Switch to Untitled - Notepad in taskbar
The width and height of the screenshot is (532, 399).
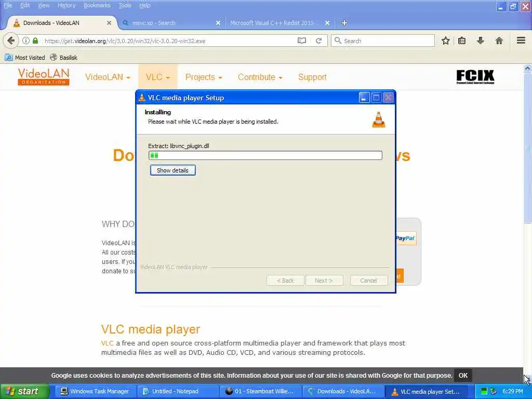point(178,391)
